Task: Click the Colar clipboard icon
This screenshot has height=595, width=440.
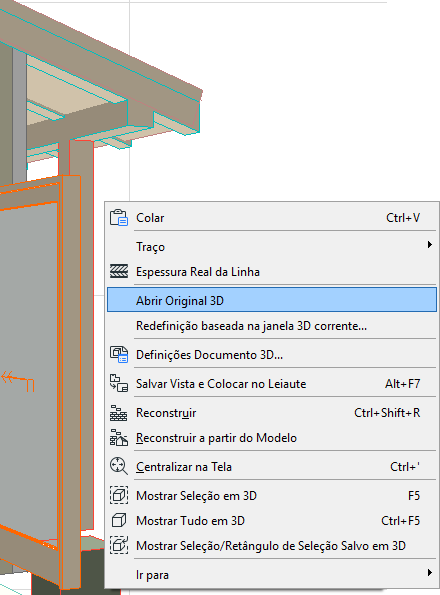Action: [x=119, y=218]
